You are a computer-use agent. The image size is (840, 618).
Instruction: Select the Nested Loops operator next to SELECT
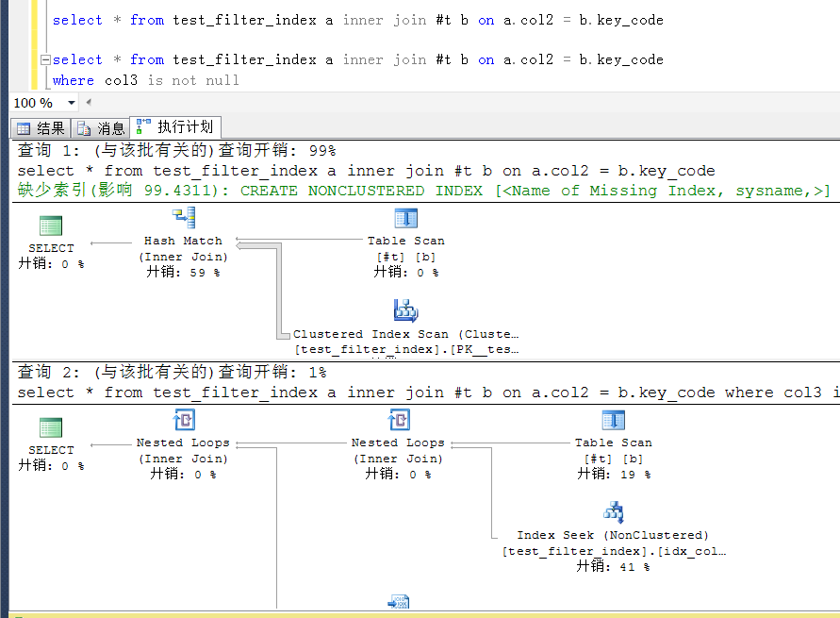tap(183, 421)
